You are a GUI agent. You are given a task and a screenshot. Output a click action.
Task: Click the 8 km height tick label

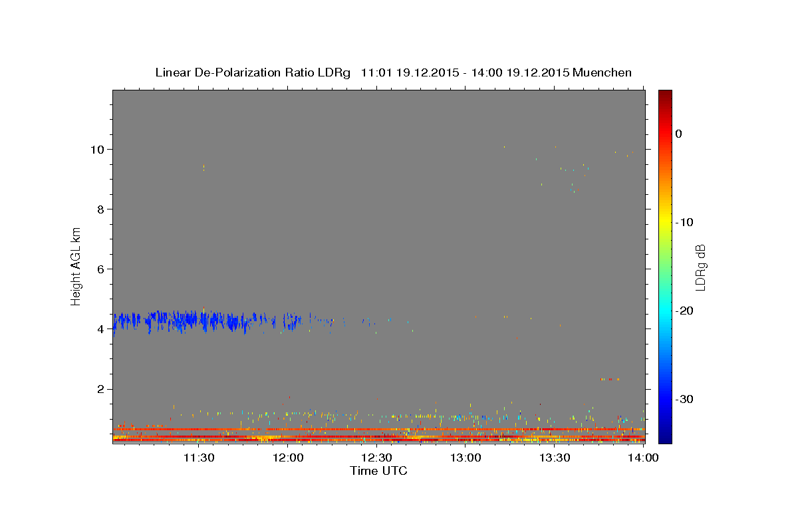[x=102, y=209]
